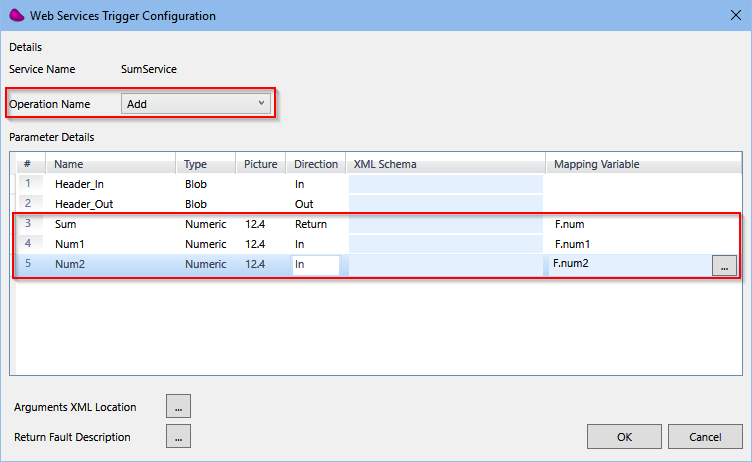Click the Direction field of Num2

coord(315,265)
